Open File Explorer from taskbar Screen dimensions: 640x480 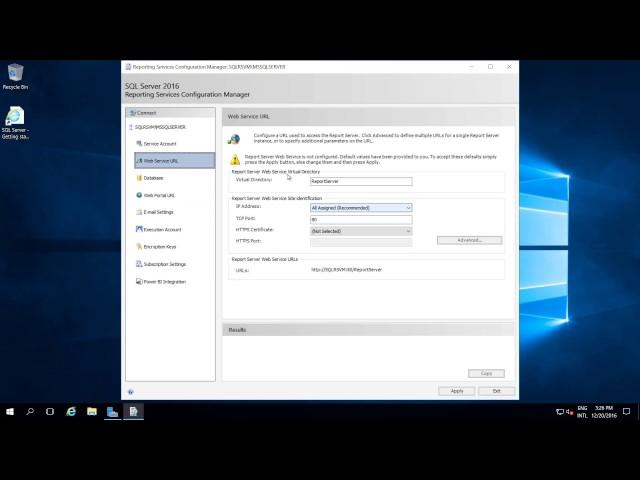point(92,412)
